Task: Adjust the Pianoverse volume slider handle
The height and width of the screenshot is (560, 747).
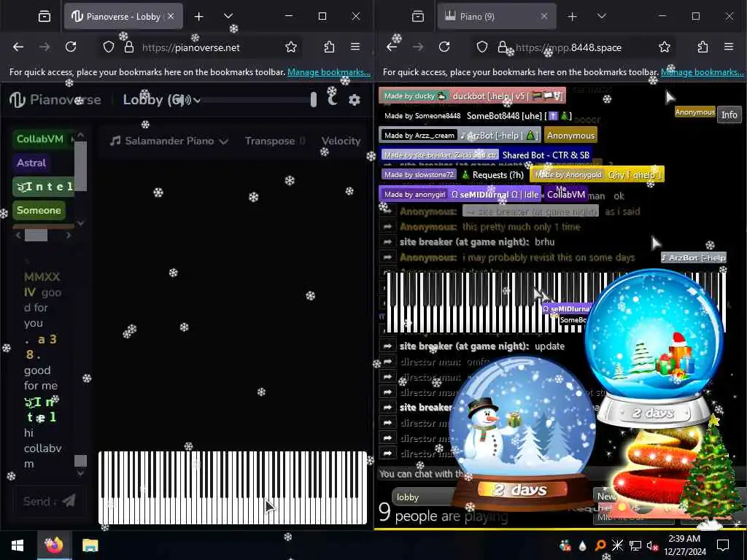Action: coord(313,99)
